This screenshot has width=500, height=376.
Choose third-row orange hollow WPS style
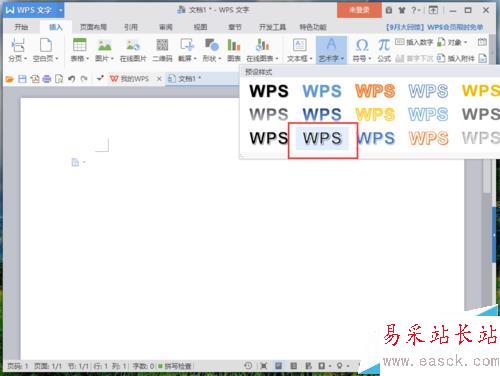tap(429, 138)
